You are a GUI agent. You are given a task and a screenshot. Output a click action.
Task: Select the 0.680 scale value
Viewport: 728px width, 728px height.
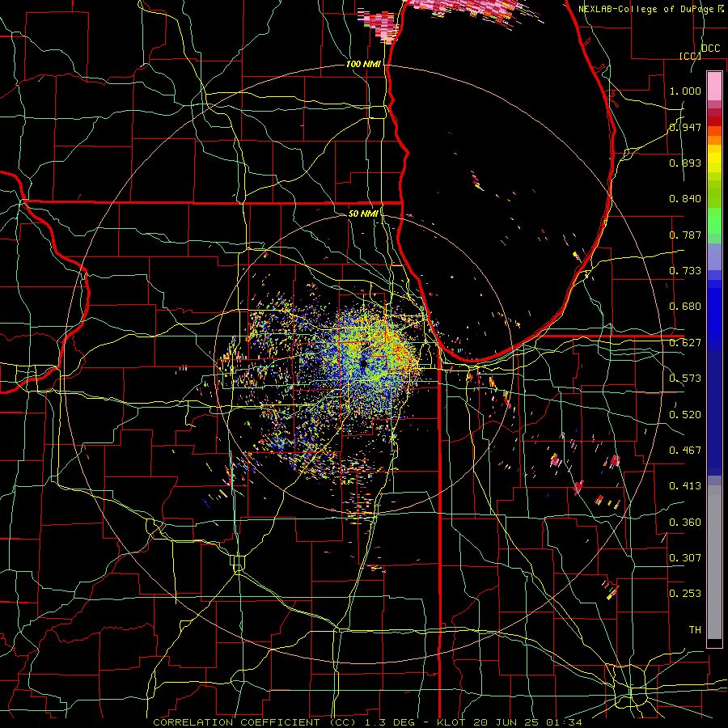pos(685,307)
